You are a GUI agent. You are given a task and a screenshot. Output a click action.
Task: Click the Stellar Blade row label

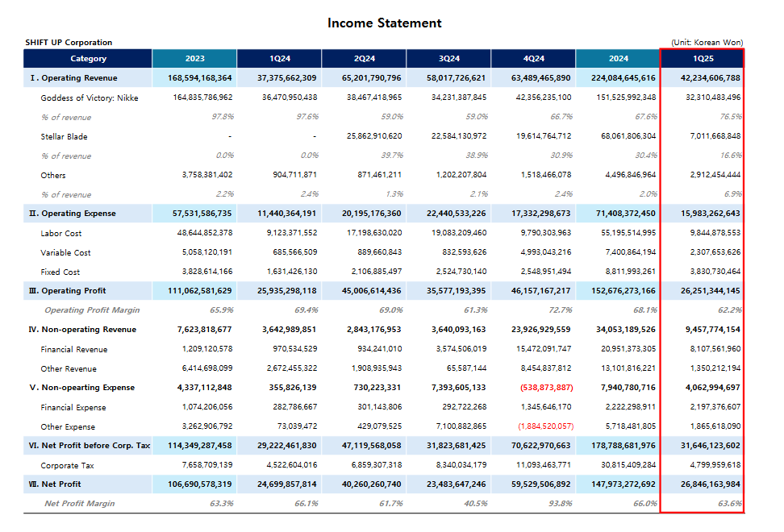[64, 136]
